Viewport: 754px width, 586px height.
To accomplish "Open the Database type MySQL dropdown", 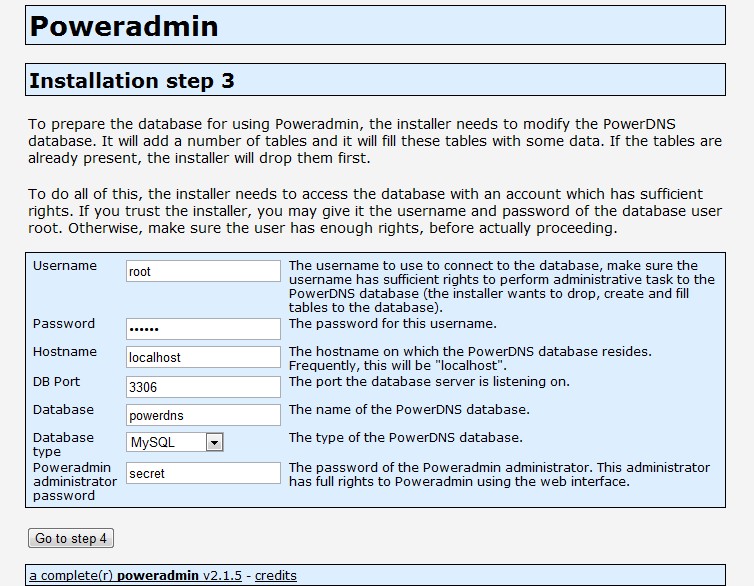I will (175, 442).
